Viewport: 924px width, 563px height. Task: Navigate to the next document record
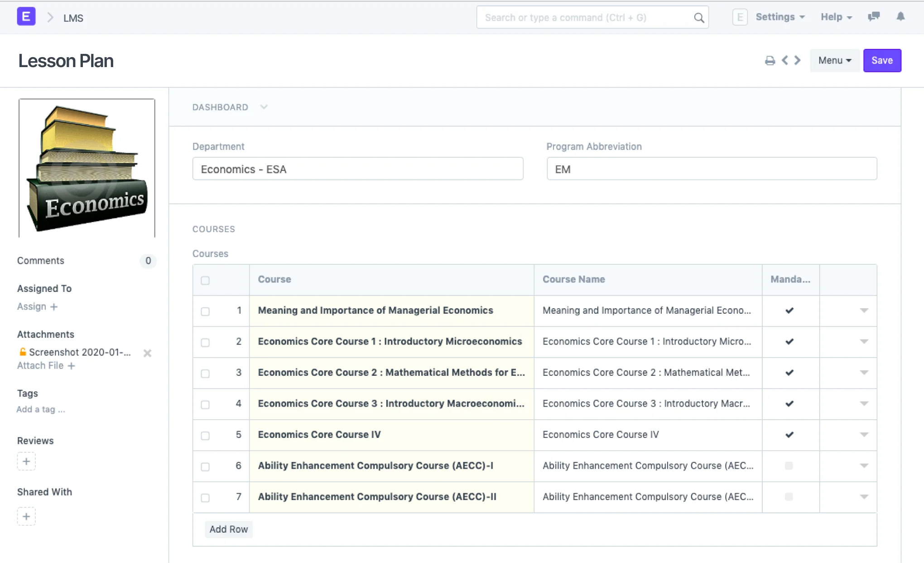tap(797, 60)
